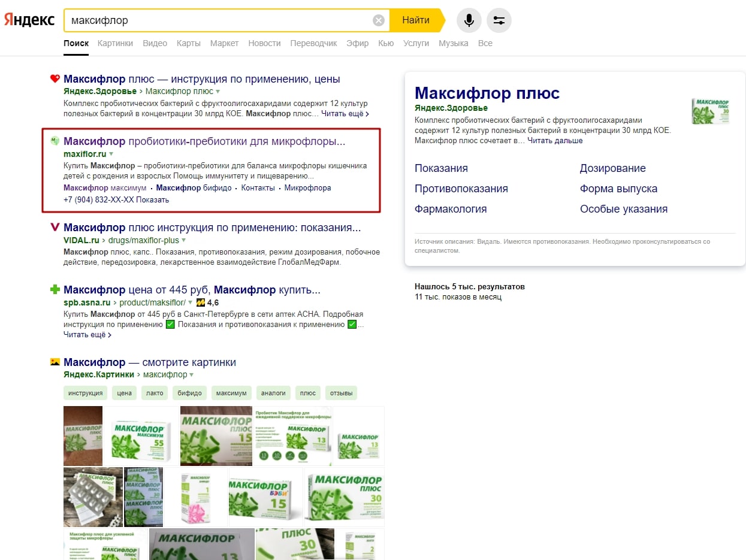Open the Контакты sitelink
This screenshot has height=560, width=746.
click(x=258, y=188)
